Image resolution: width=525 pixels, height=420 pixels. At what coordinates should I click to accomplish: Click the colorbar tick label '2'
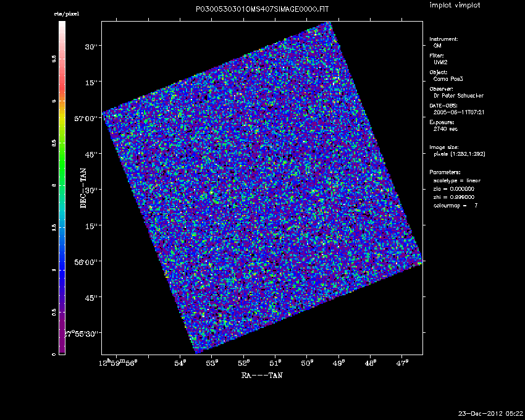click(x=54, y=185)
